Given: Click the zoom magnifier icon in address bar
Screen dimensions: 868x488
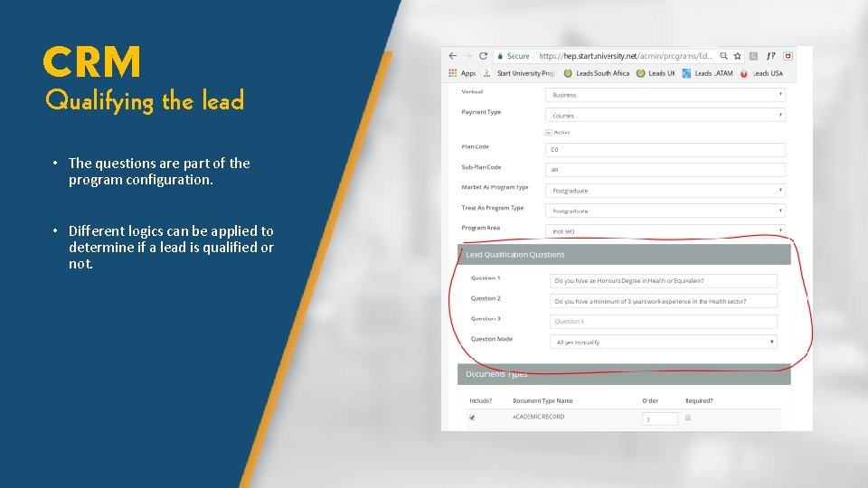Looking at the screenshot, I should [723, 56].
